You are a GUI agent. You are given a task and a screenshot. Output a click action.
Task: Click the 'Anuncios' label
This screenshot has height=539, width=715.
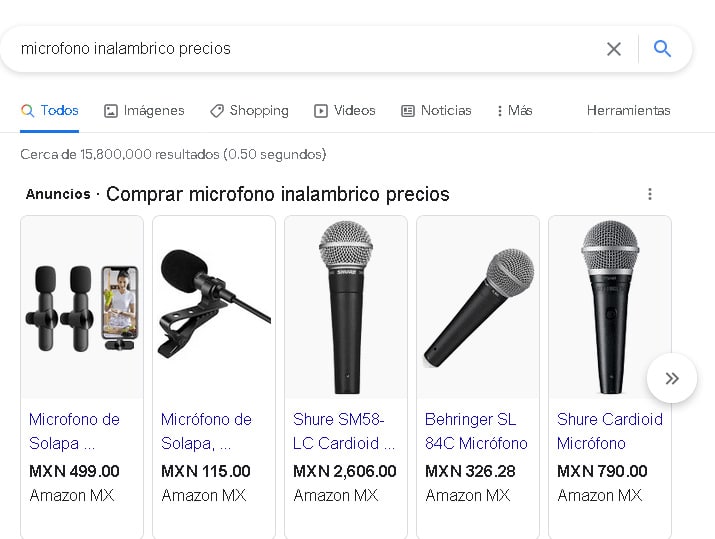pos(58,194)
